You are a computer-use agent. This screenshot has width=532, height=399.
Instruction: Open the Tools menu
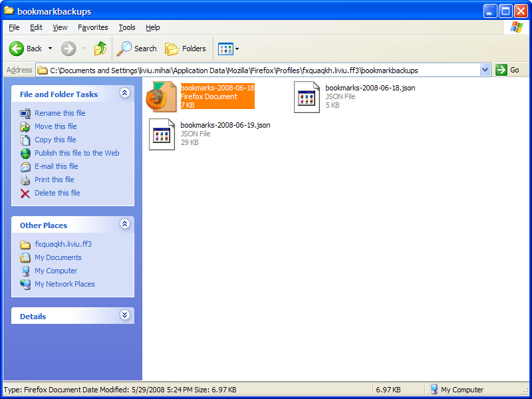click(127, 27)
